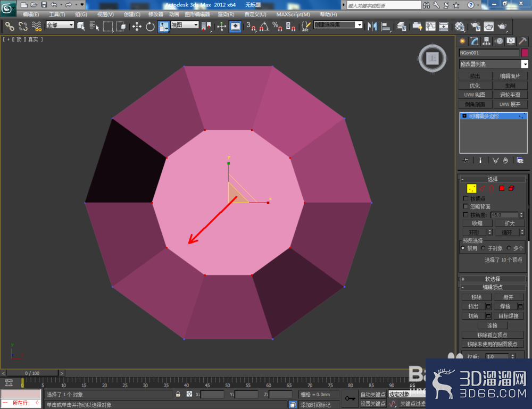Viewport: 532px width, 409px height.
Task: Toggle the Angle Snap icon
Action: tap(264, 26)
